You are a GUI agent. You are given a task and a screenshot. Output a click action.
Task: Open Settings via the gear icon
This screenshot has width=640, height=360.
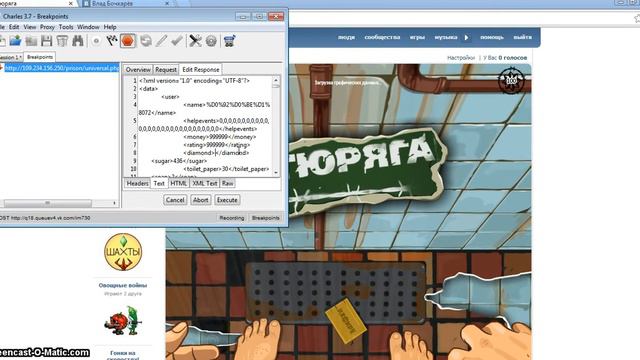click(211, 41)
